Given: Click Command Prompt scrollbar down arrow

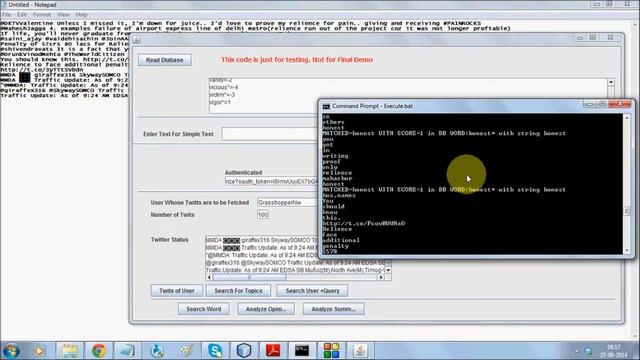Looking at the screenshot, I should 627,251.
